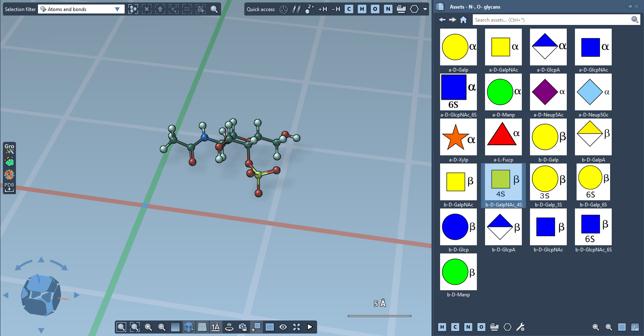
Task: Open the wrench settings icon in Assets panel
Action: pyautogui.click(x=520, y=327)
